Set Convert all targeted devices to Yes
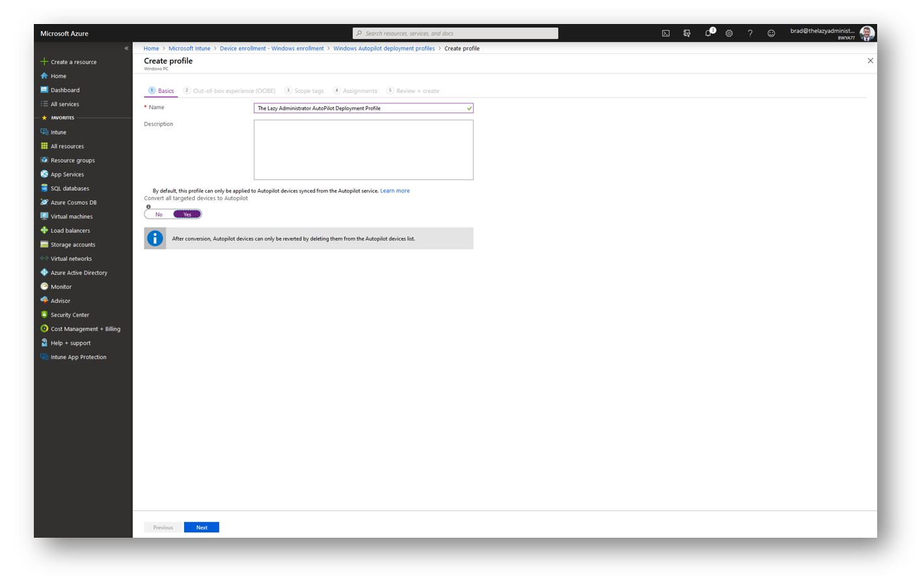This screenshot has height=580, width=924. [x=187, y=215]
